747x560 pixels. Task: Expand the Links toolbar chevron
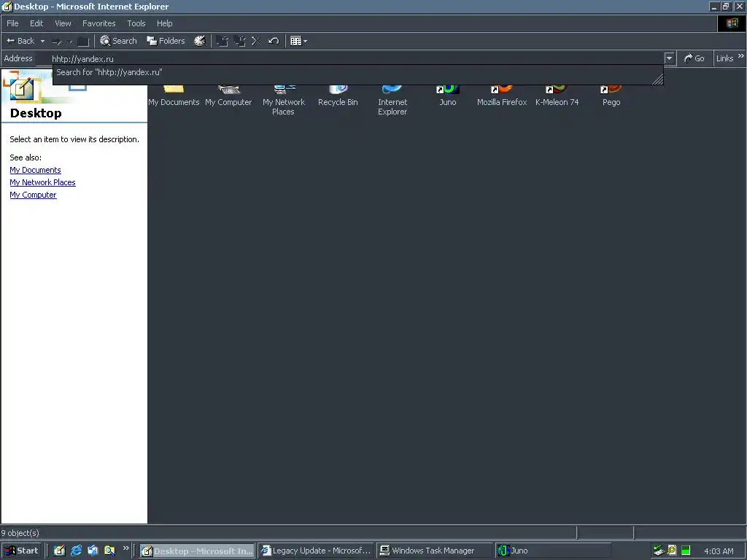[741, 56]
